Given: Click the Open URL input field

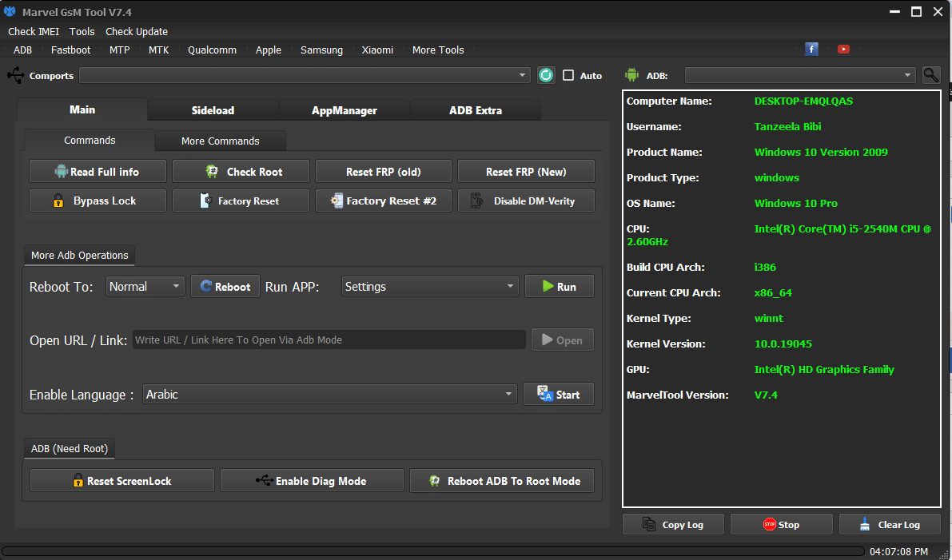Looking at the screenshot, I should (x=329, y=340).
